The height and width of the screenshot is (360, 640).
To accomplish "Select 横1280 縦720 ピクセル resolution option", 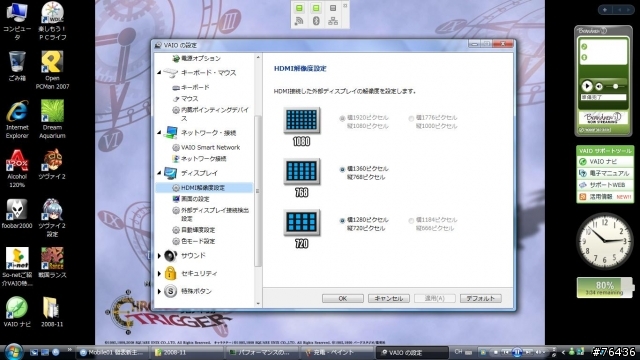I will 342,221.
